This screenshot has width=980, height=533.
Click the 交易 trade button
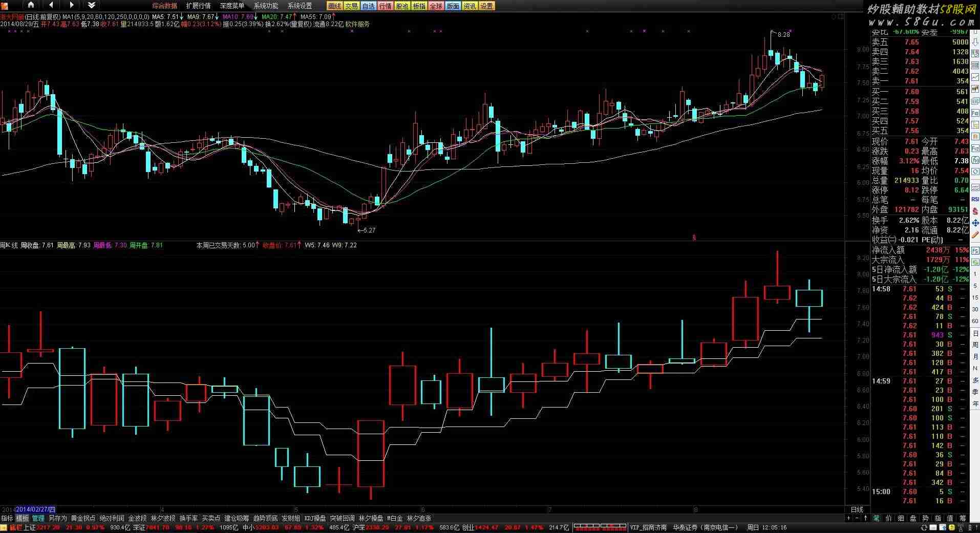pyautogui.click(x=351, y=6)
